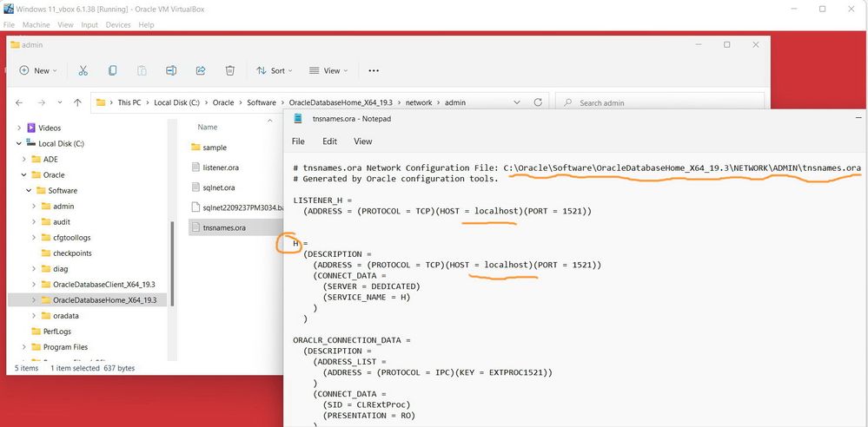Click the Name column header
Image resolution: width=868 pixels, height=427 pixels.
208,128
